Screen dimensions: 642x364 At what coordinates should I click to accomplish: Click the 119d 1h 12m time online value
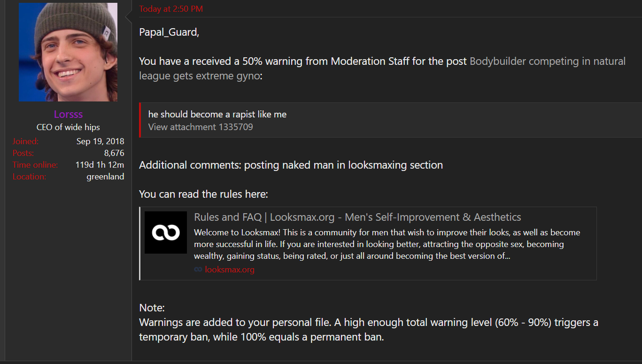100,165
